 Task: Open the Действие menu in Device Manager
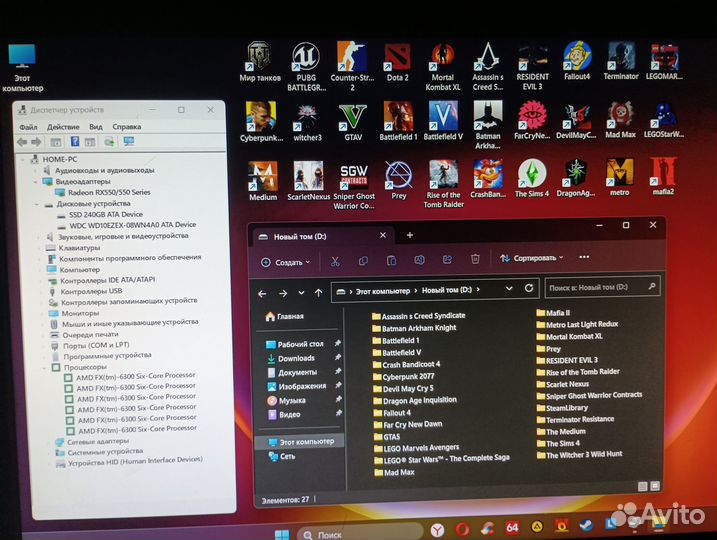pos(63,127)
